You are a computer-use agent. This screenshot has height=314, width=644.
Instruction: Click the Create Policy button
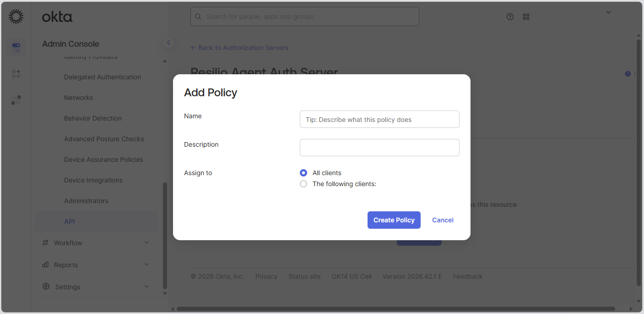click(x=394, y=220)
